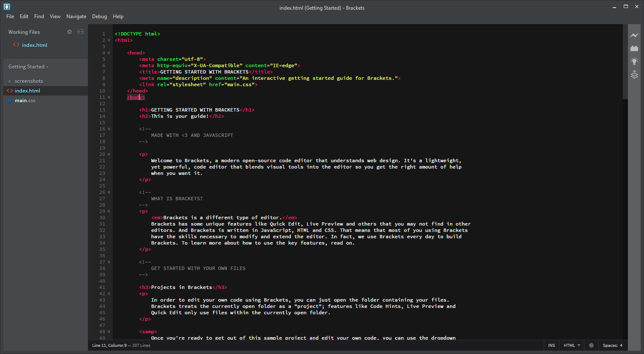The height and width of the screenshot is (354, 644).
Task: Click 'GET STARTED WITH YOUR OWN FILES' comment
Action: pyautogui.click(x=198, y=268)
